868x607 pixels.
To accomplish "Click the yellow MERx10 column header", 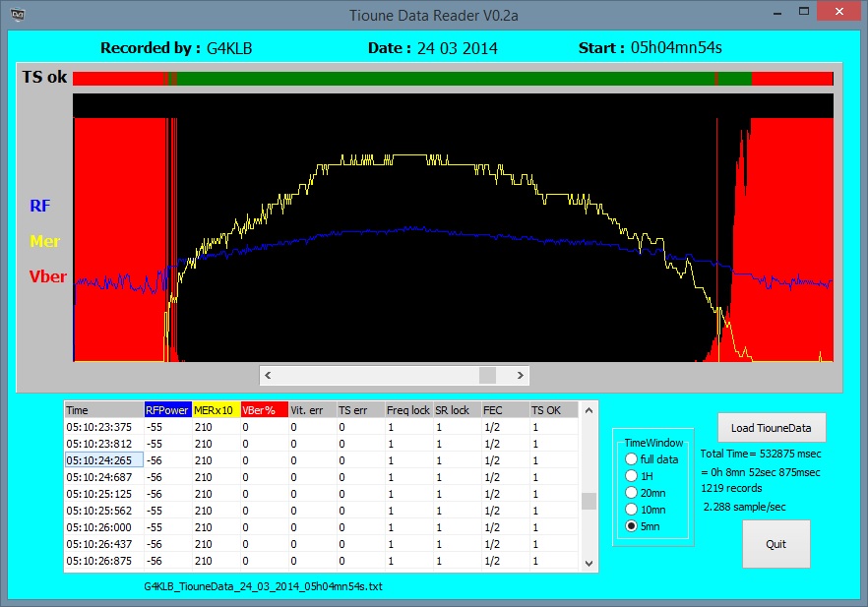I will 216,410.
